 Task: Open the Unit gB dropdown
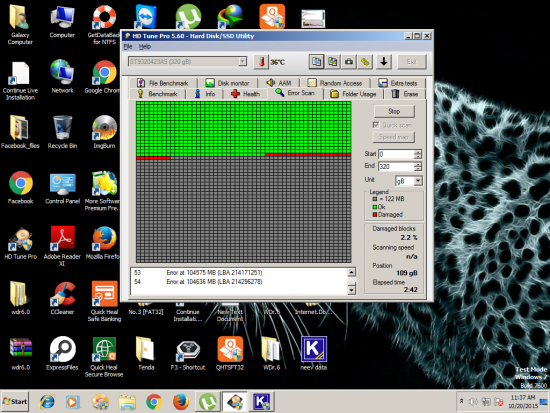409,181
